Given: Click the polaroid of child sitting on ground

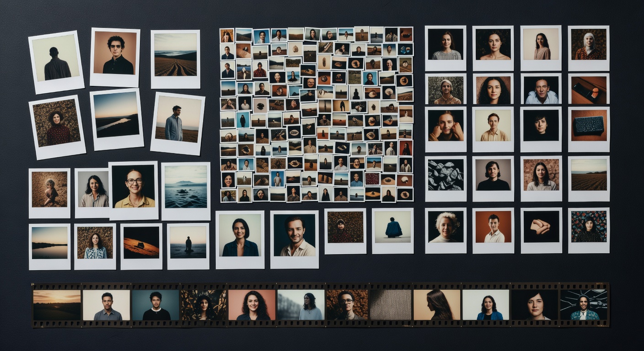Looking at the screenshot, I should (49, 190).
